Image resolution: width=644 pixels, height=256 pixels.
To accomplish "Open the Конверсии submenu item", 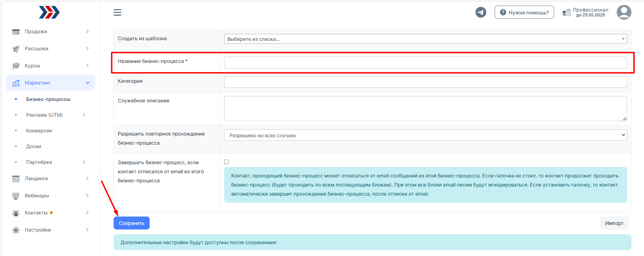I will 39,131.
